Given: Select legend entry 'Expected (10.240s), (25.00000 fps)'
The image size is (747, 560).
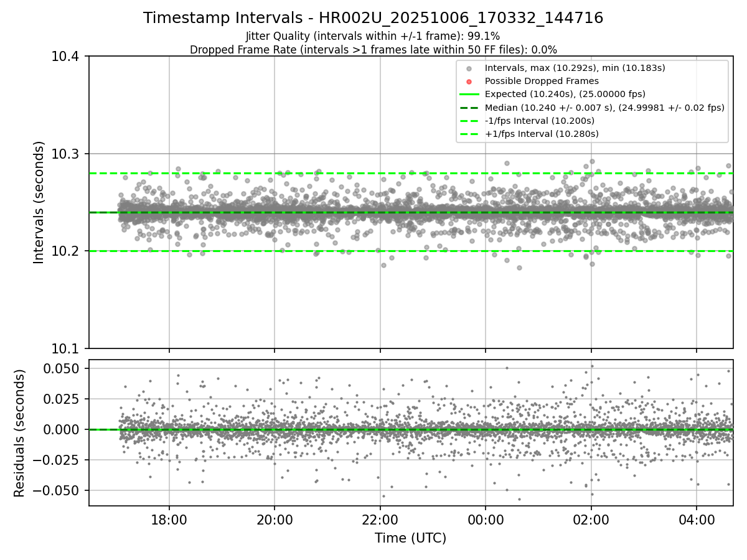Looking at the screenshot, I should 565,94.
